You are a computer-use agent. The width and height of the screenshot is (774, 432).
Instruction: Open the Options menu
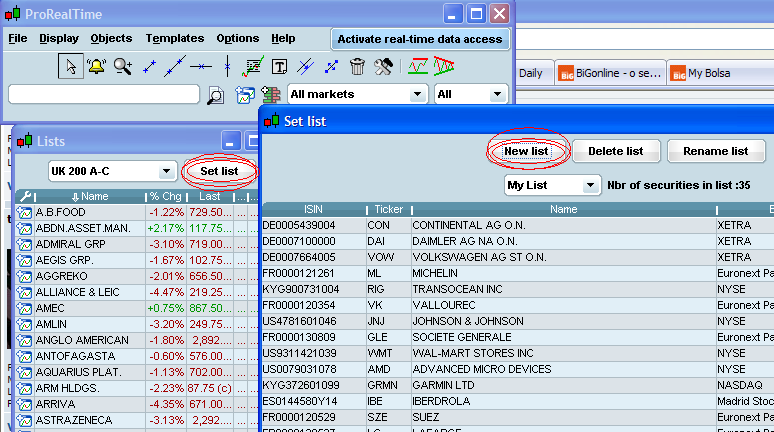pyautogui.click(x=237, y=39)
